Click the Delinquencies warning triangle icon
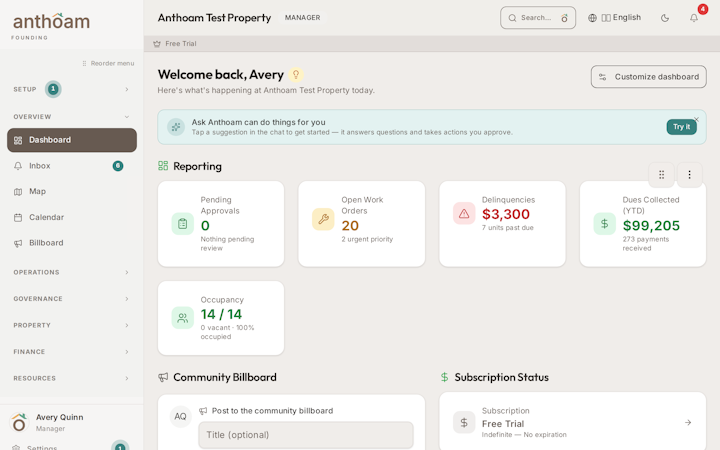The height and width of the screenshot is (450, 720). point(464,214)
